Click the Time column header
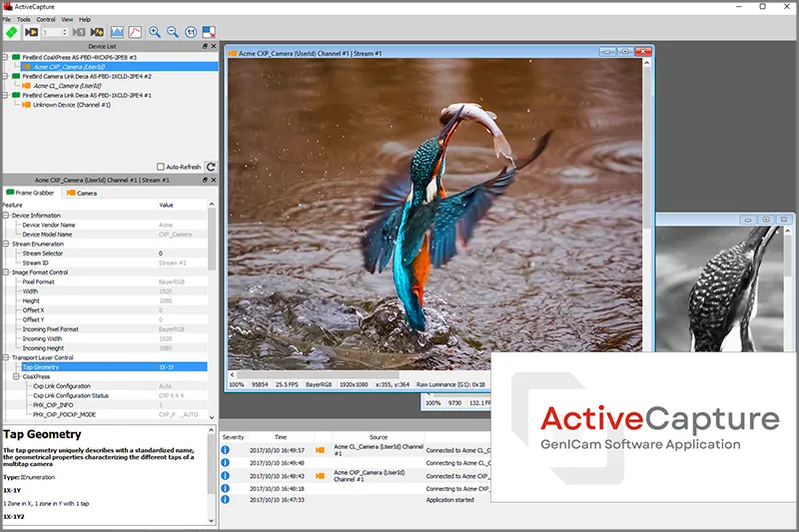The width and height of the screenshot is (799, 532). tap(281, 437)
